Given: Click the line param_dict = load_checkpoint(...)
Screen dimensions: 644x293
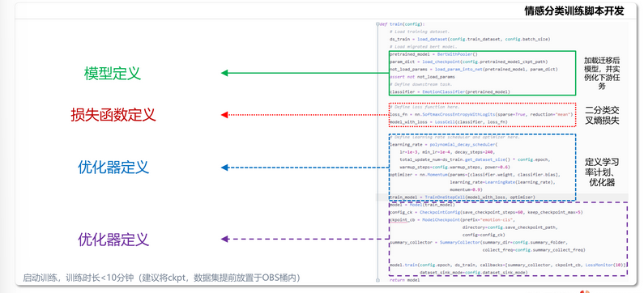Looking at the screenshot, I should (x=469, y=62).
